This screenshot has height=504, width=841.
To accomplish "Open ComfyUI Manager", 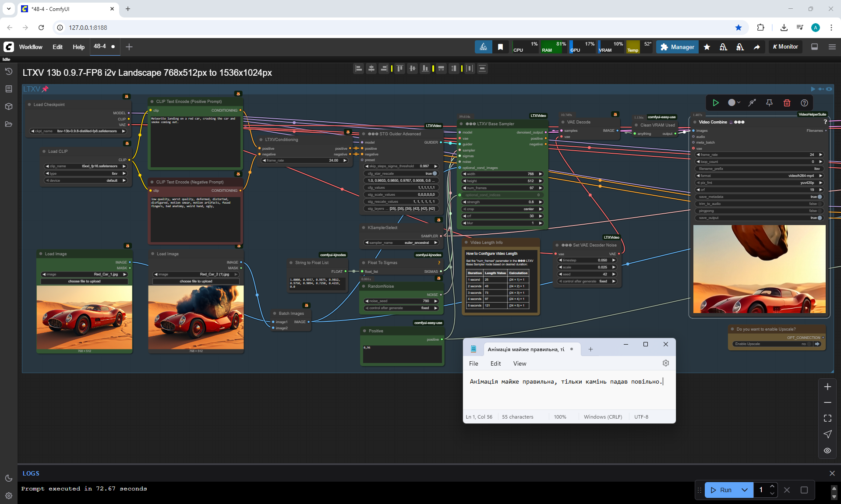I will point(677,47).
